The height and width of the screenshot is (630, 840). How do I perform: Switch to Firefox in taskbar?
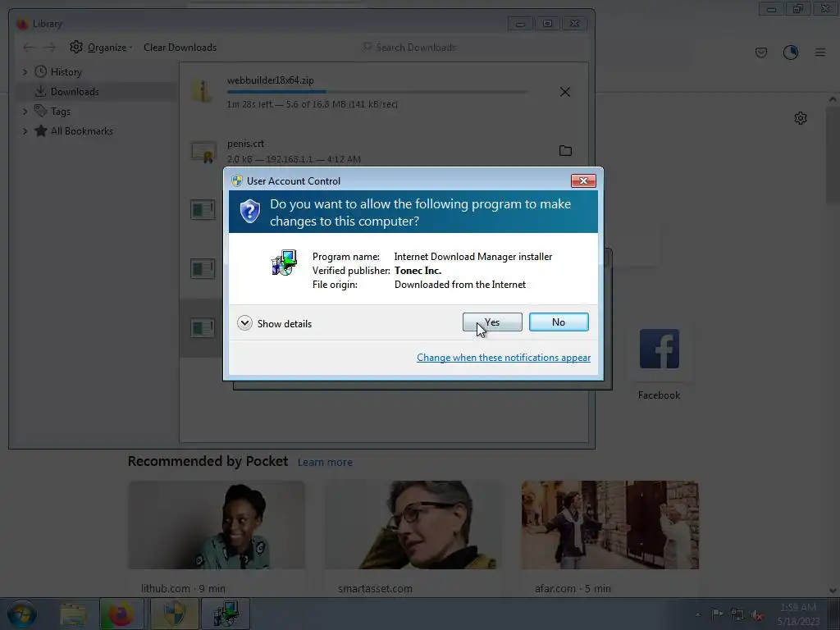pos(121,614)
